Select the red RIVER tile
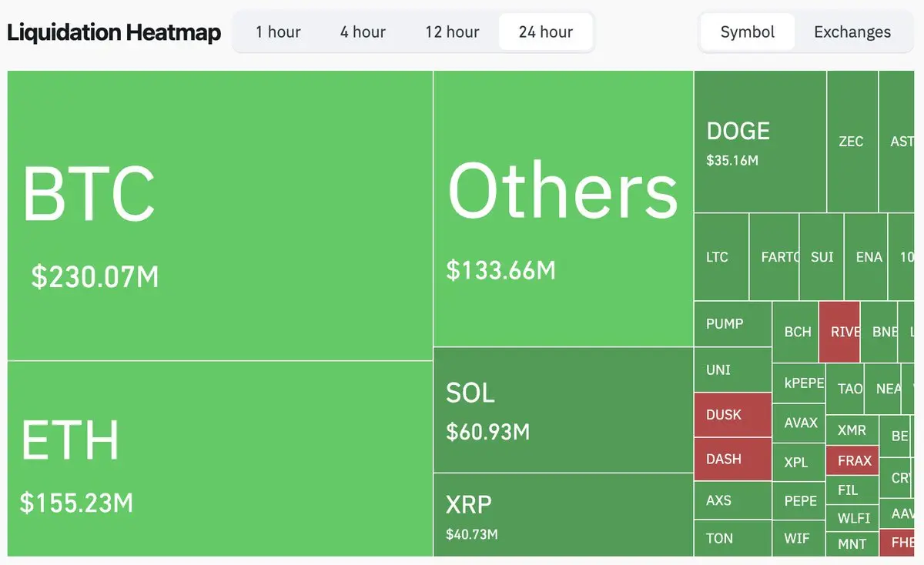This screenshot has width=924, height=565. pos(839,332)
